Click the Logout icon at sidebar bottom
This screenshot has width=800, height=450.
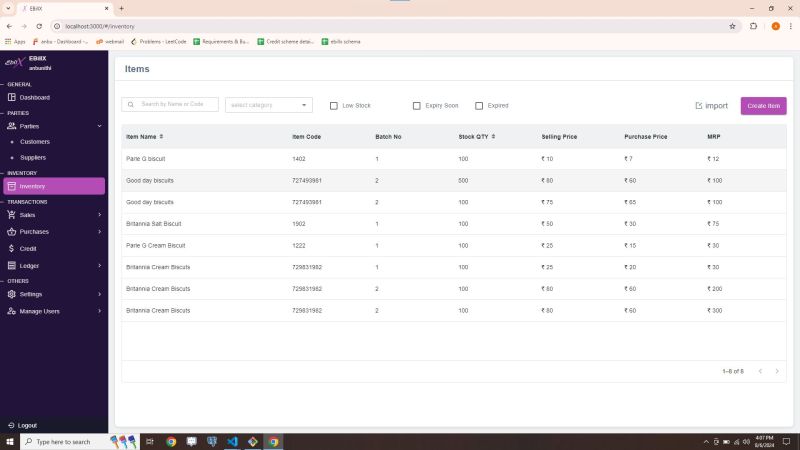pos(11,425)
